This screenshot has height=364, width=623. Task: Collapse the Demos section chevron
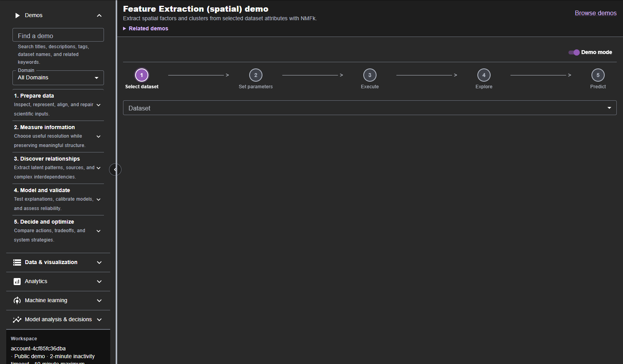(99, 16)
